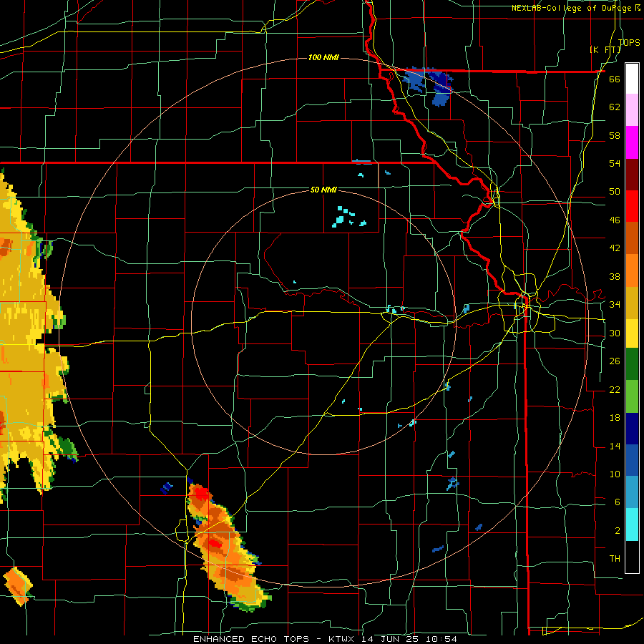
Task: Click the '14' scale label
Action: (x=615, y=446)
